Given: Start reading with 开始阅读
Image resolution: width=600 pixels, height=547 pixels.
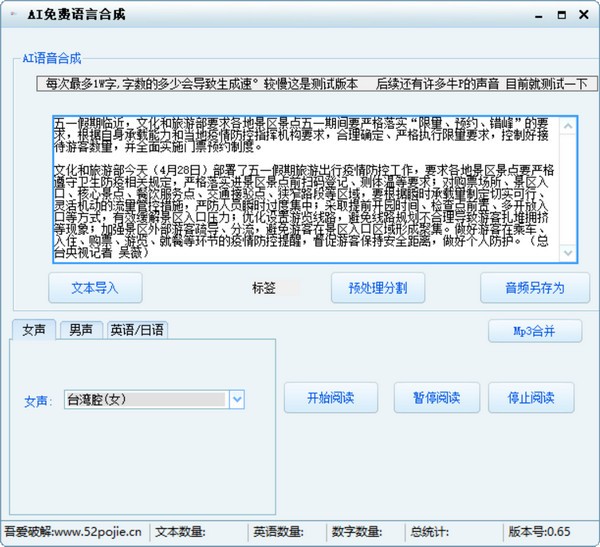Looking at the screenshot, I should click(331, 398).
